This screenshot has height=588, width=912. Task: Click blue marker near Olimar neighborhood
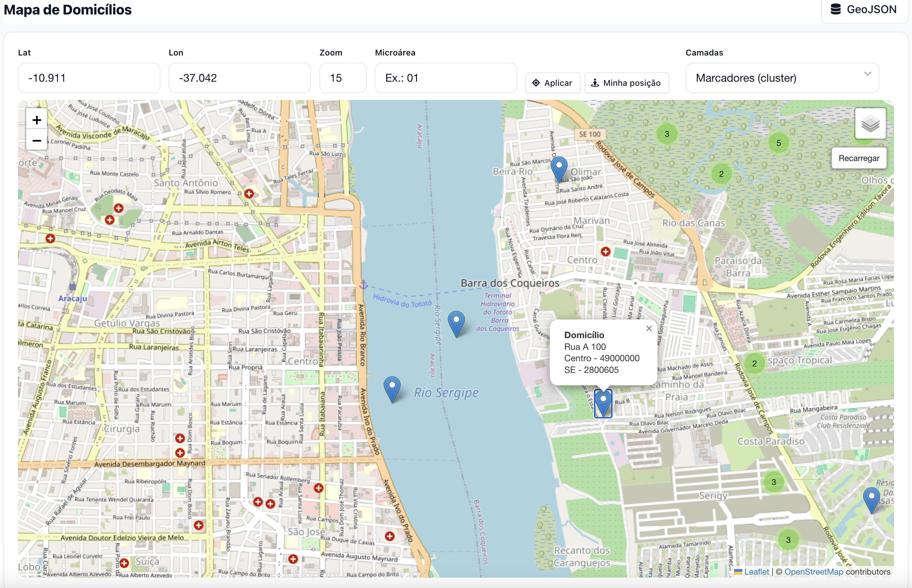[x=558, y=169]
